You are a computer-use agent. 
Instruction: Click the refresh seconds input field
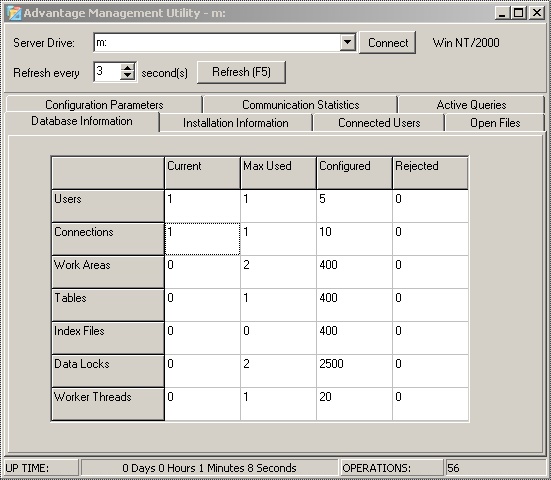pos(107,72)
